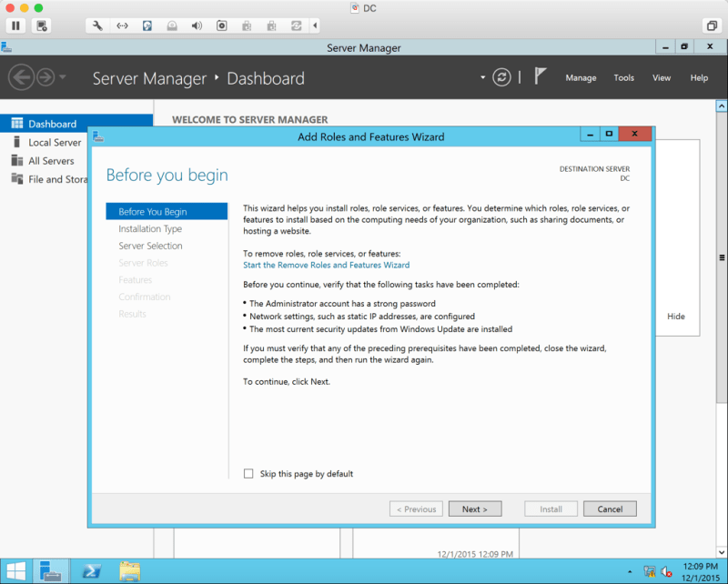Expand the navigation history dropdown arrow
728x584 pixels.
click(x=62, y=77)
